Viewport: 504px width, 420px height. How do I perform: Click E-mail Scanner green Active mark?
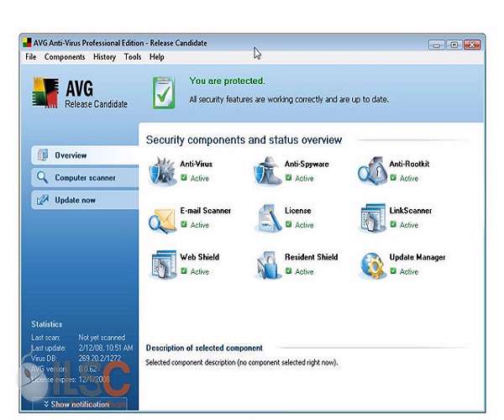coord(184,224)
